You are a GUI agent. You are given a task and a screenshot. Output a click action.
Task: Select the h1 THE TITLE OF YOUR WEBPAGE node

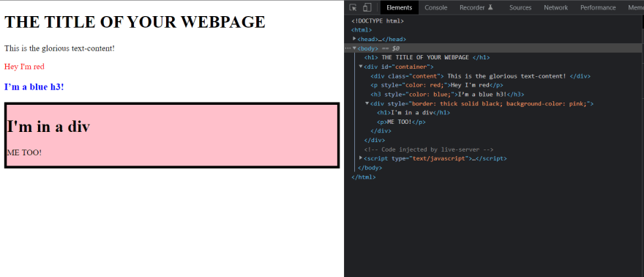[427, 58]
